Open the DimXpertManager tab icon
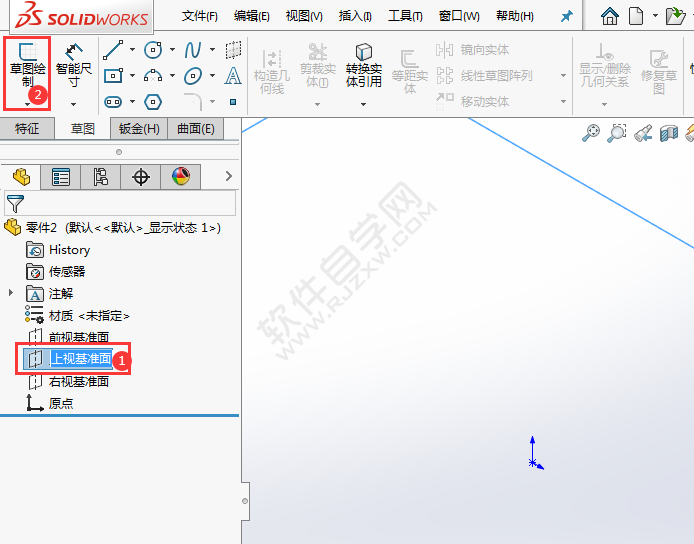 141,177
